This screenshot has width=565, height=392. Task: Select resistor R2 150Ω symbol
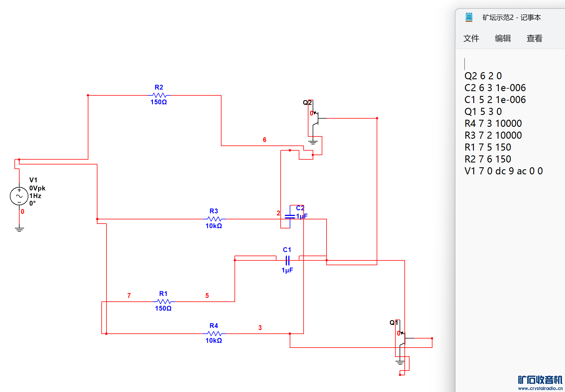click(159, 95)
